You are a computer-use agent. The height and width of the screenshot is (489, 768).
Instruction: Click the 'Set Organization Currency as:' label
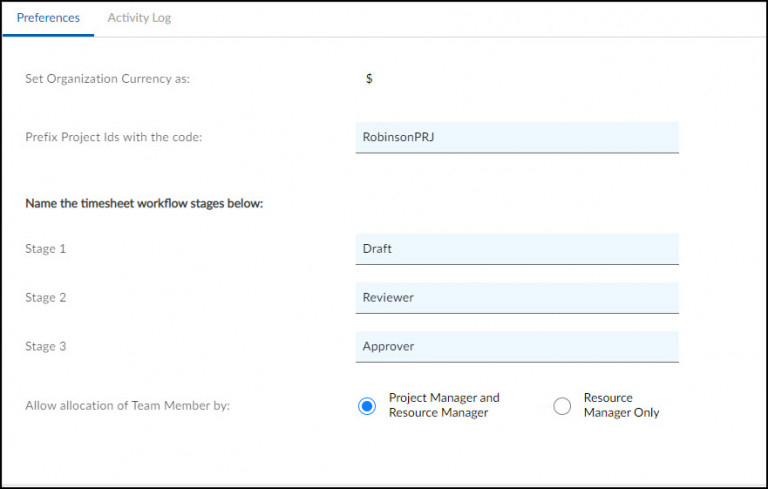point(107,79)
